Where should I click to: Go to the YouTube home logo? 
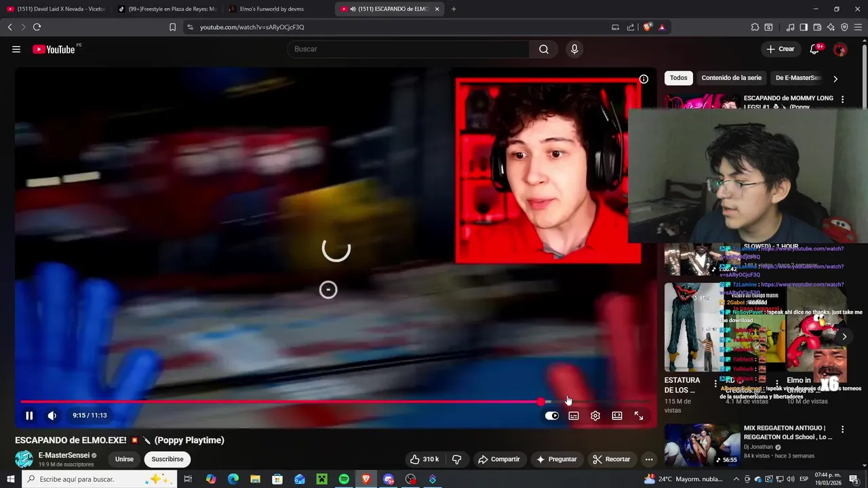point(54,49)
